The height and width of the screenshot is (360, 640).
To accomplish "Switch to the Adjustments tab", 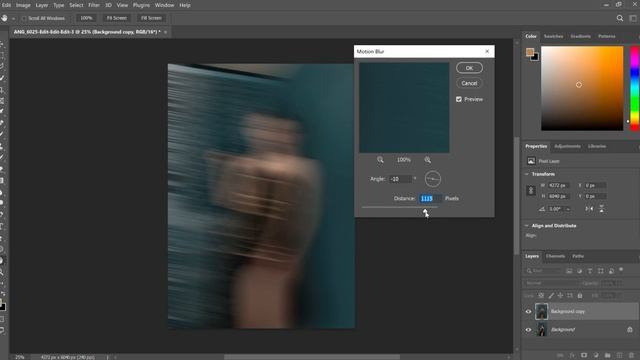I will click(567, 146).
